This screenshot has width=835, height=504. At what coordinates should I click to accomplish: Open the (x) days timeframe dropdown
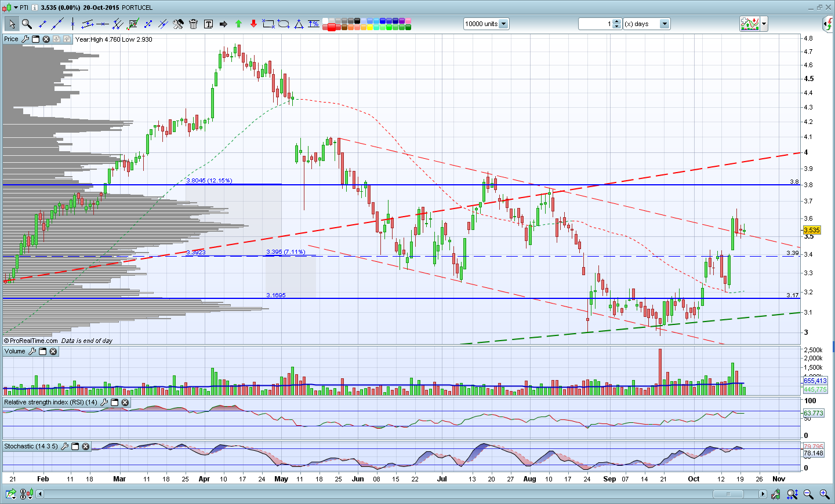[x=665, y=24]
